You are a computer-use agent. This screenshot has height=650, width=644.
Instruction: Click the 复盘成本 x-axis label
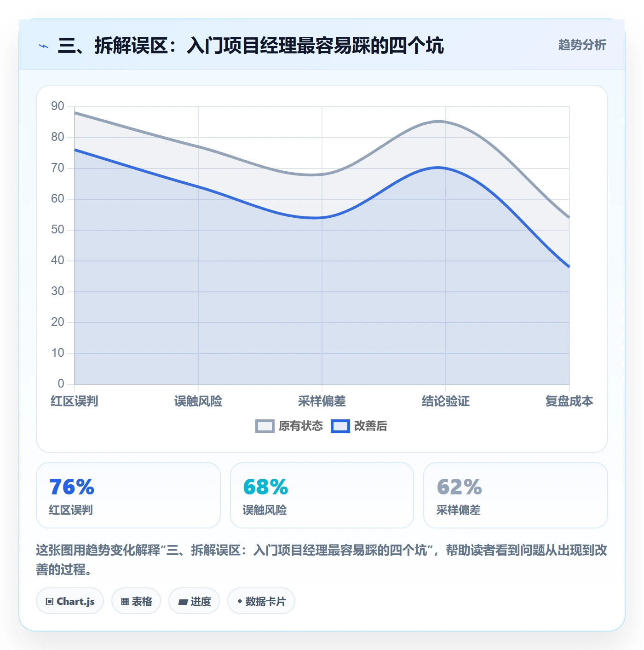point(569,401)
